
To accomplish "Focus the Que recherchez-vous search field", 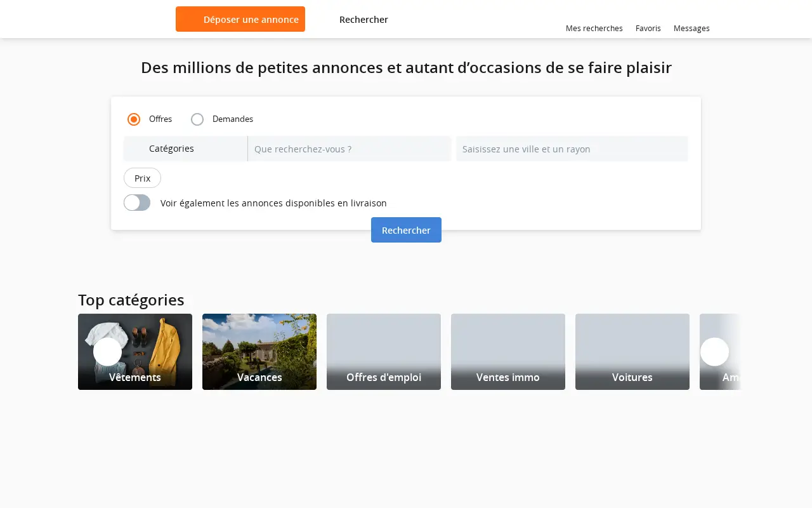I will point(350,149).
